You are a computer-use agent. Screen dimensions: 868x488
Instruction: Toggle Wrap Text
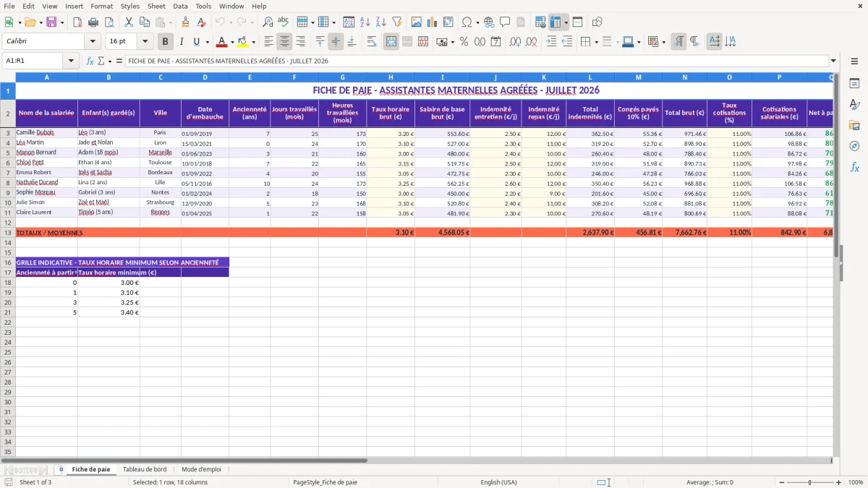click(x=372, y=42)
